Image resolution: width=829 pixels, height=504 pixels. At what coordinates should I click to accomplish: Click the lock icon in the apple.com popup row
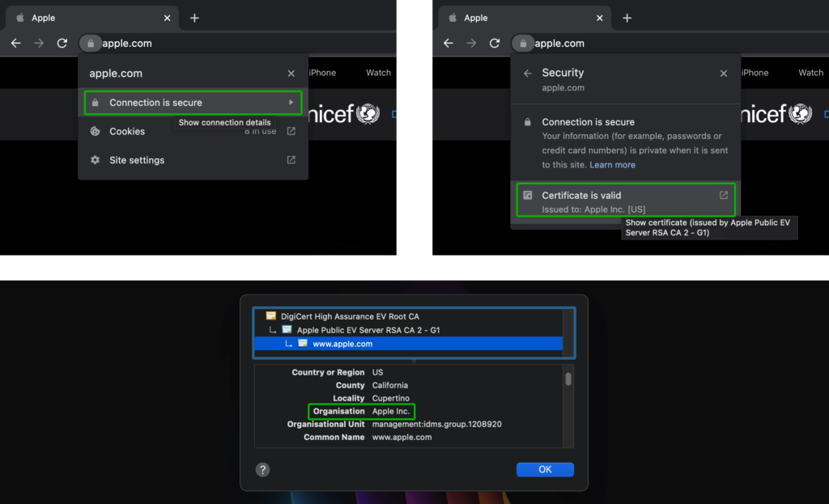click(96, 103)
